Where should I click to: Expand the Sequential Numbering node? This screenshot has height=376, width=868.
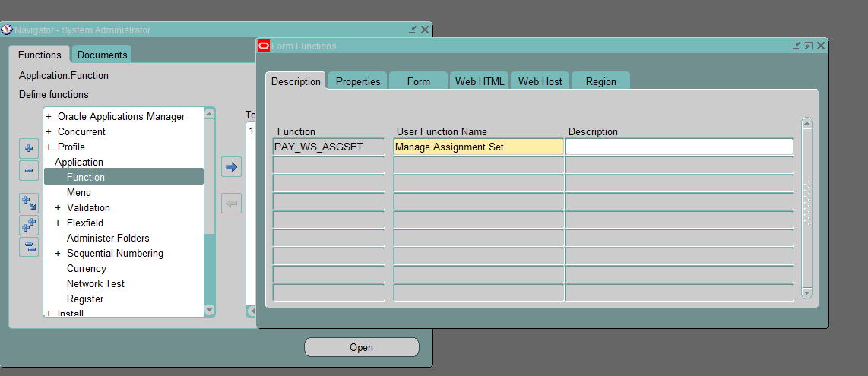(x=58, y=253)
